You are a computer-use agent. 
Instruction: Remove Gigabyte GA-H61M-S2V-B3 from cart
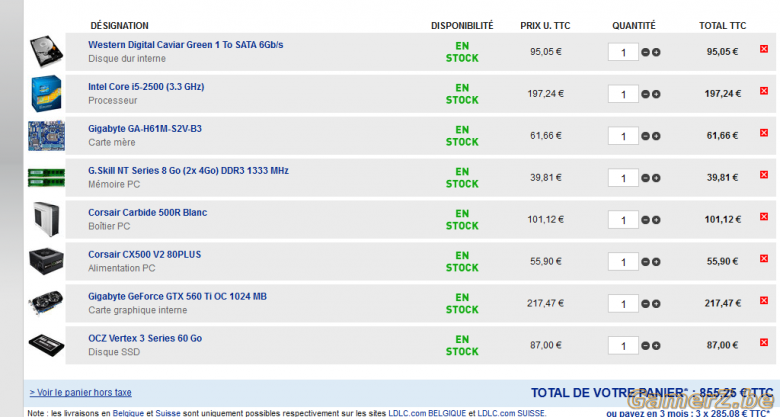pos(764,133)
